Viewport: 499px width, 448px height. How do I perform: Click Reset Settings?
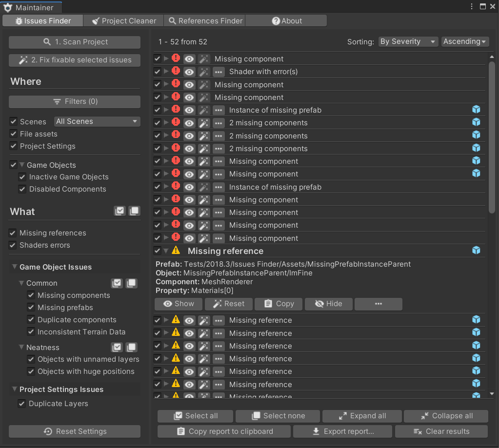[x=75, y=431]
